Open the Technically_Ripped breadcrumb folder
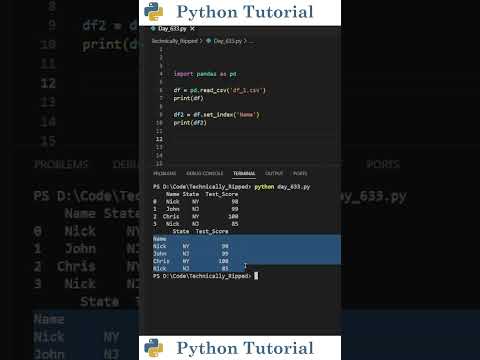The height and width of the screenshot is (360, 480). pyautogui.click(x=175, y=41)
